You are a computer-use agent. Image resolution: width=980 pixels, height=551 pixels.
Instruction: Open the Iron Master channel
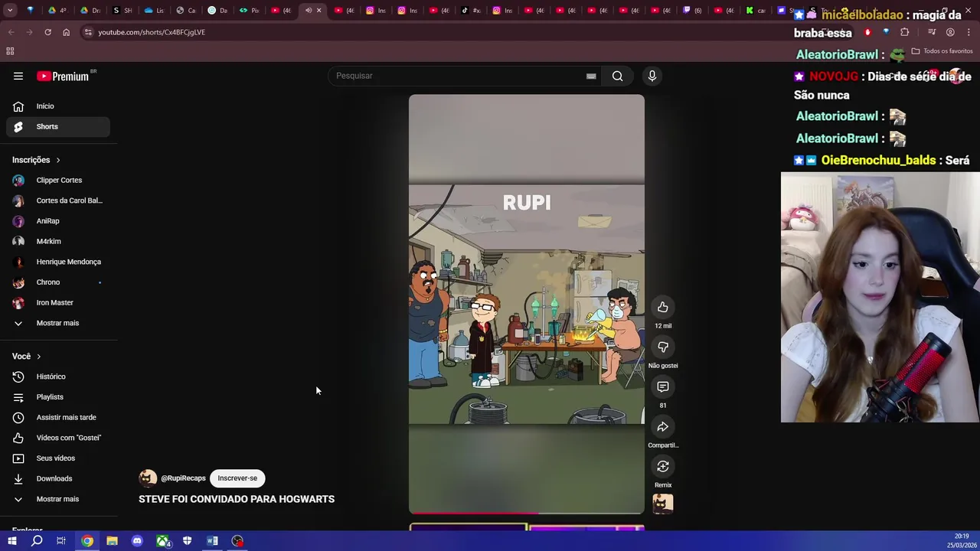[58, 302]
